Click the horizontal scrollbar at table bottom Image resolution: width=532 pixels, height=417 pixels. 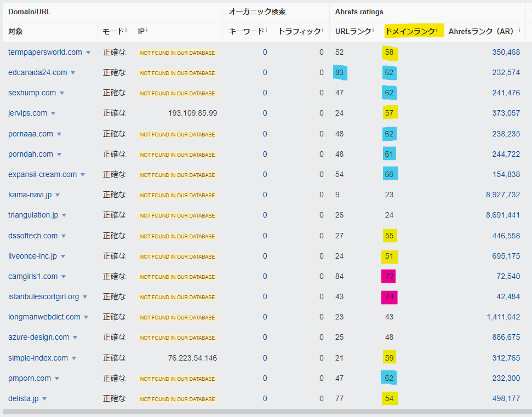coord(266,412)
